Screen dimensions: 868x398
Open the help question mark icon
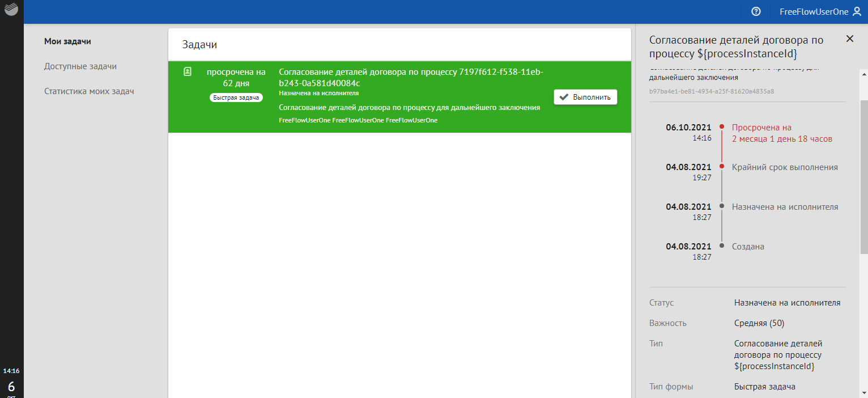[x=756, y=11]
